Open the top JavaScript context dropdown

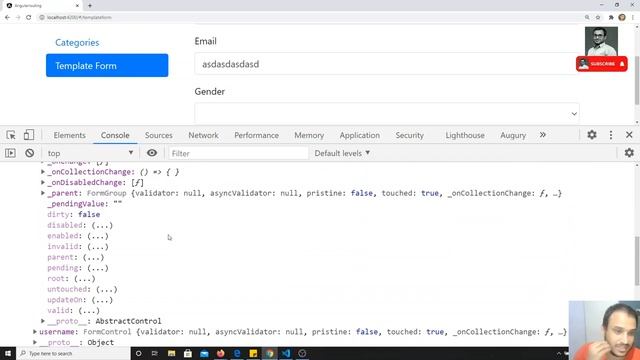90,153
